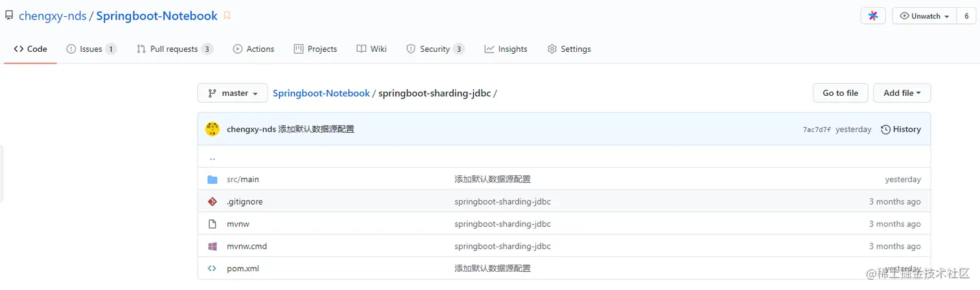Screen dimensions: 980x290
Task: Open Springboot-Notebook repository title link
Action: tap(157, 16)
